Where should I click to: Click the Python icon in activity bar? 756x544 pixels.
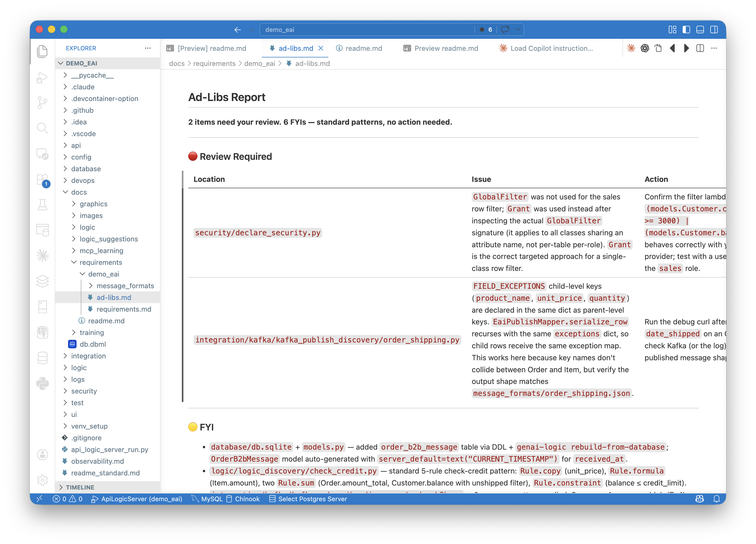[x=42, y=383]
